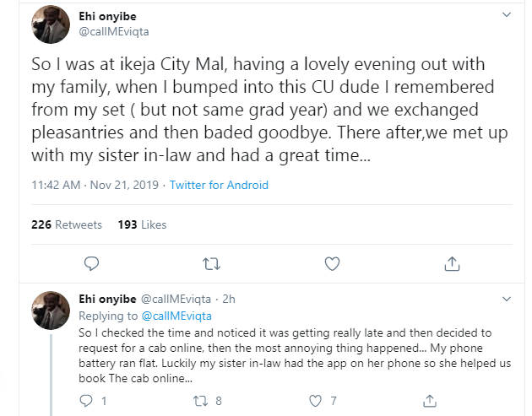Screen dimensions: 532x416
Task: View the 226 Retweets list
Action: pyautogui.click(x=66, y=224)
